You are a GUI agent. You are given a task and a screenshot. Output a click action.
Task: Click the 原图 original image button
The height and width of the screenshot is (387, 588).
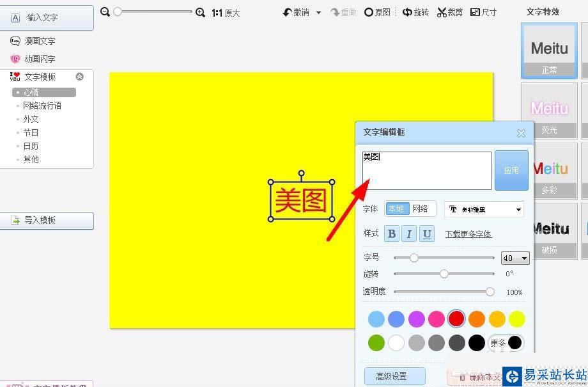point(377,12)
